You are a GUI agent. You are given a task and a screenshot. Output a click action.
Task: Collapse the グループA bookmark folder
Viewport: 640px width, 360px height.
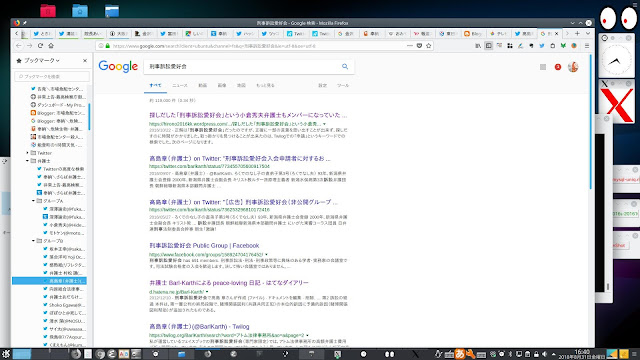pyautogui.click(x=33, y=201)
